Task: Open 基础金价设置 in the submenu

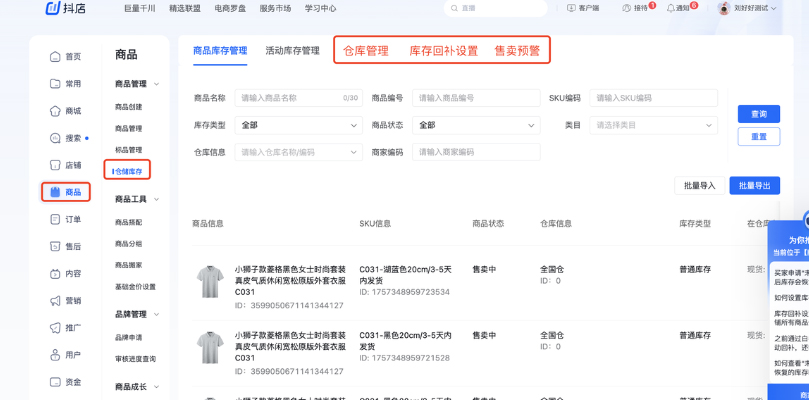Action: pos(135,286)
